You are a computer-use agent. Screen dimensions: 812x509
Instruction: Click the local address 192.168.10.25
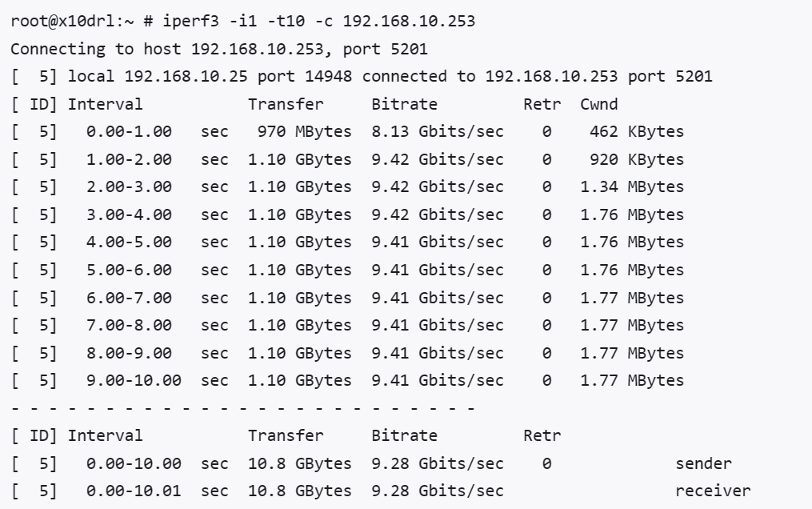pyautogui.click(x=170, y=77)
